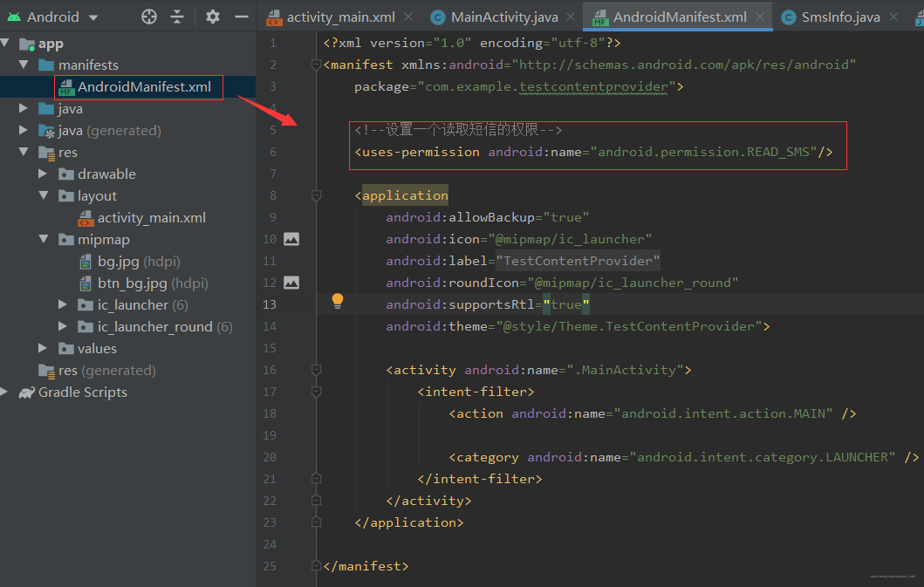
Task: Expand the ic_launcher (6) folder
Action: [63, 304]
